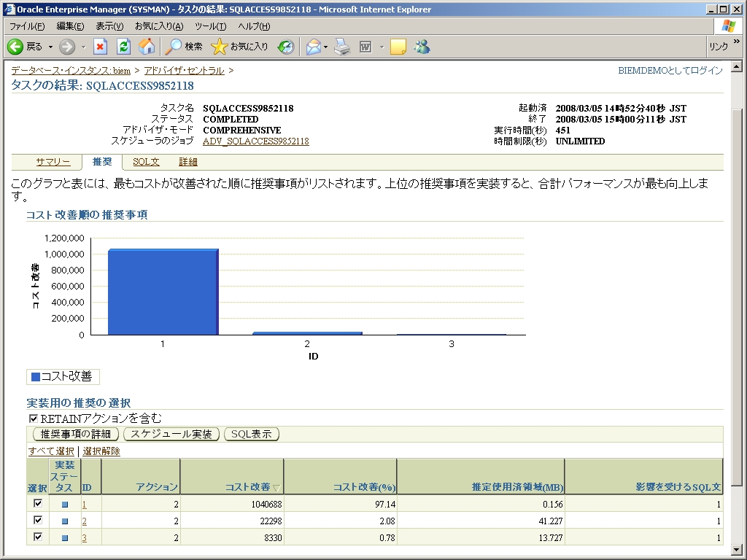Click the Print icon
Image resolution: width=747 pixels, height=560 pixels.
coord(342,47)
